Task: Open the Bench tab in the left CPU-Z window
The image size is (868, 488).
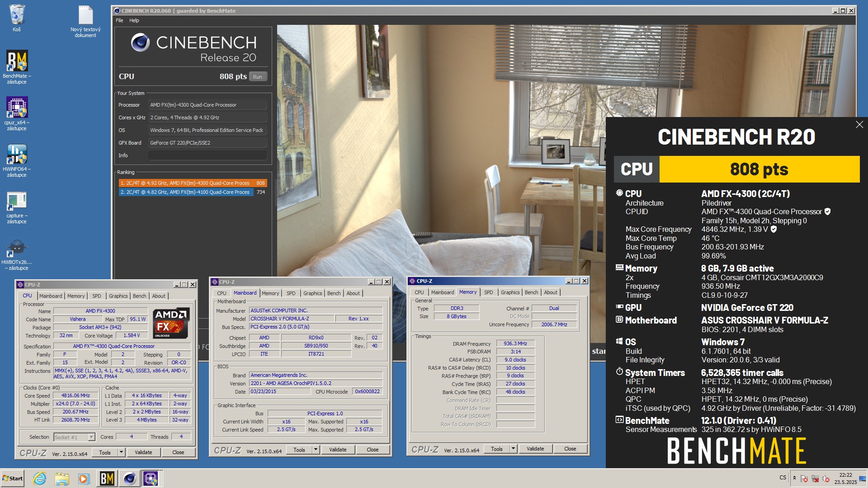Action: pos(140,296)
